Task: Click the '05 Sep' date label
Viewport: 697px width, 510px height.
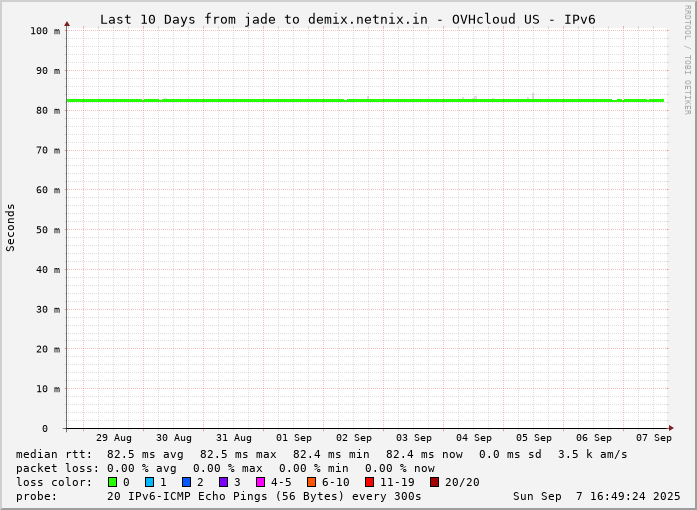Action: click(534, 438)
